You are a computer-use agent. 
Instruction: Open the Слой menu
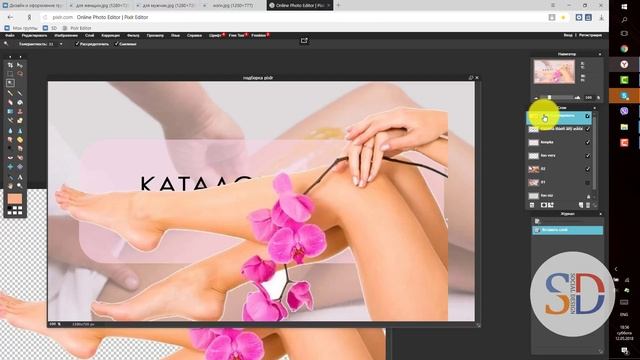89,36
